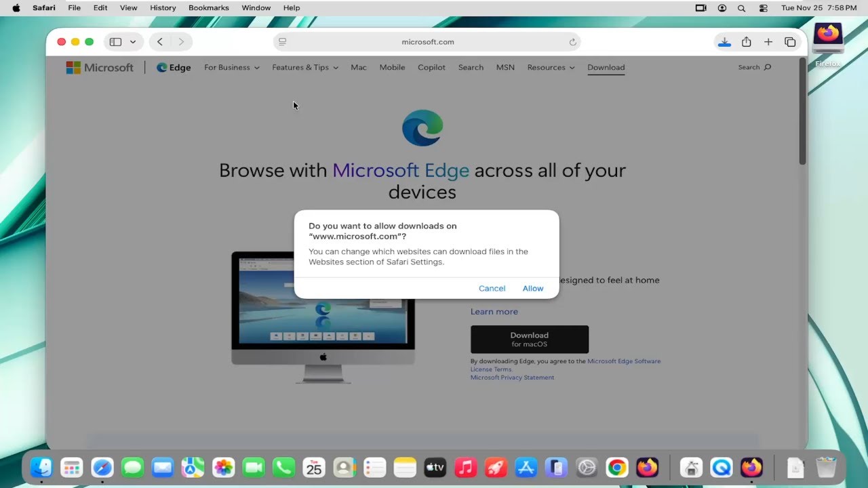Open Music app from the Dock
The height and width of the screenshot is (488, 868).
(x=465, y=467)
